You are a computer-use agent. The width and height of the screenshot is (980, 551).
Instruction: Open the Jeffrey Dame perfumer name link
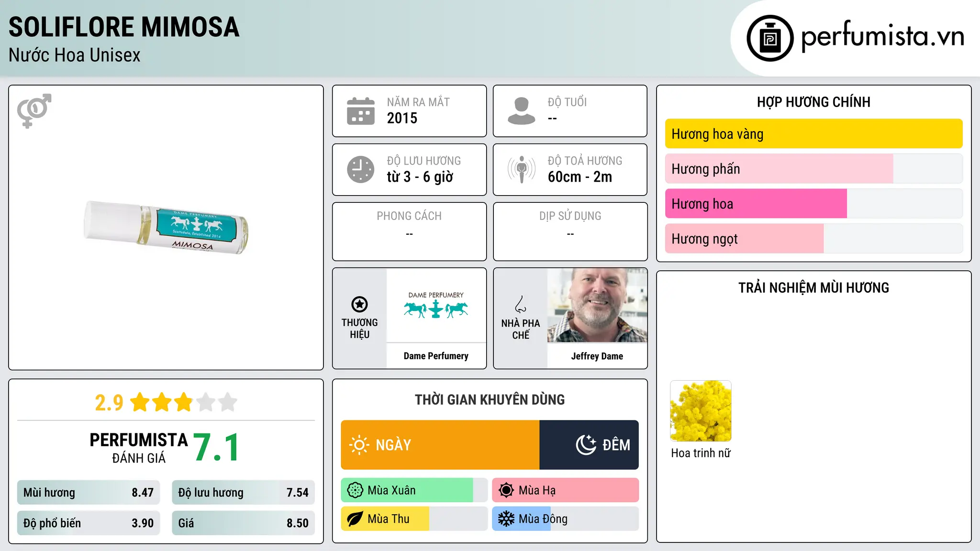pos(597,356)
